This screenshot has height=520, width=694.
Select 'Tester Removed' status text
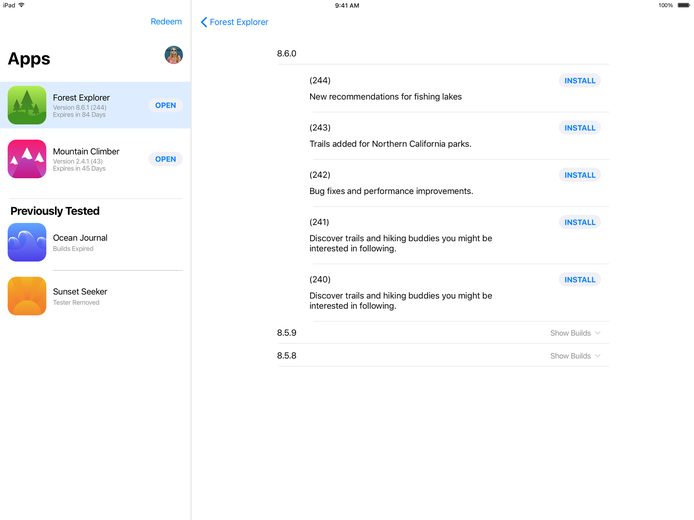[76, 303]
